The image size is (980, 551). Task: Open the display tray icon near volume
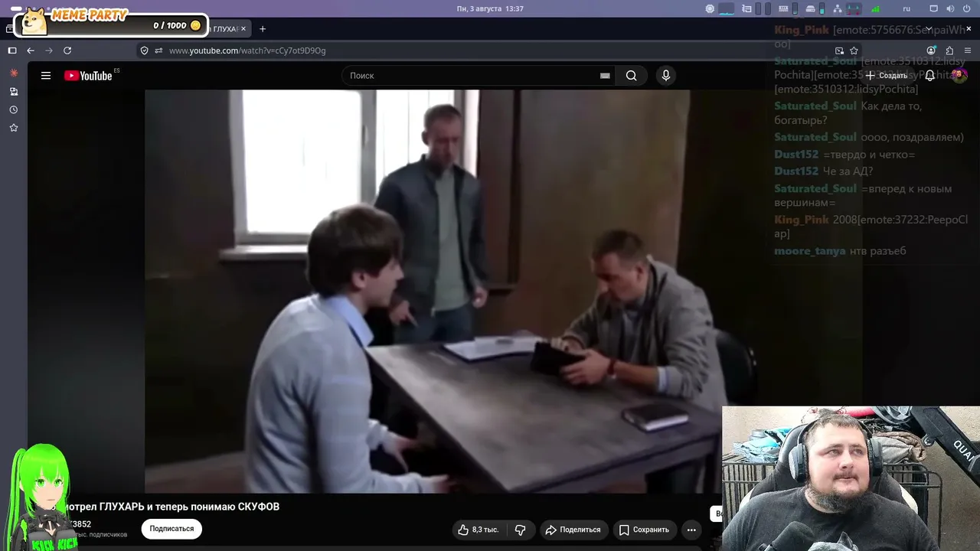click(x=933, y=8)
